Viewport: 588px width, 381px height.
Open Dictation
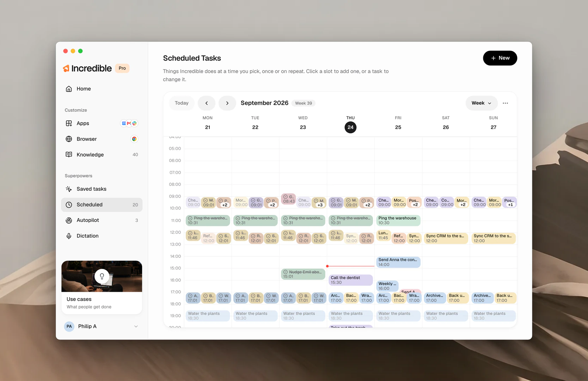(x=102, y=236)
